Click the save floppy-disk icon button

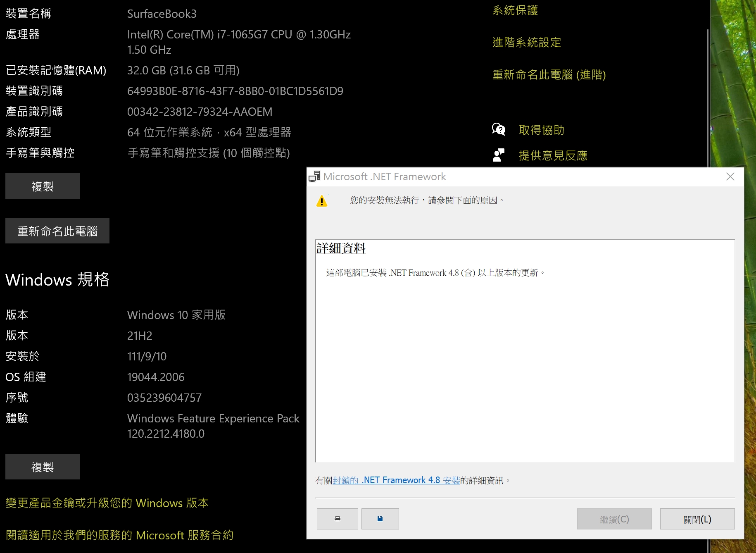click(380, 519)
